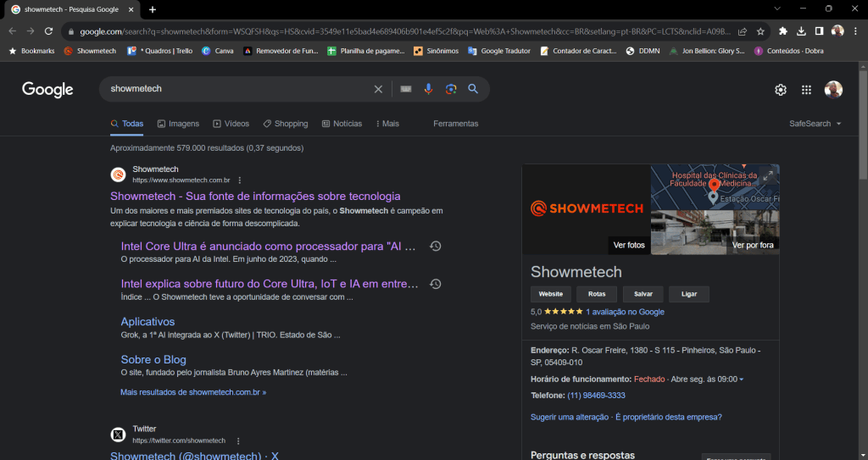Open the 1 avaliação no Google link

point(625,313)
